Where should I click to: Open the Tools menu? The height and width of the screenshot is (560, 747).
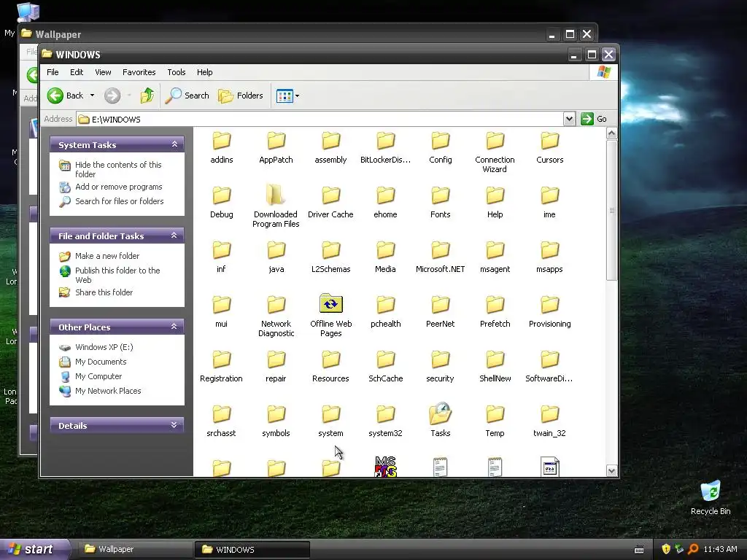(x=177, y=72)
